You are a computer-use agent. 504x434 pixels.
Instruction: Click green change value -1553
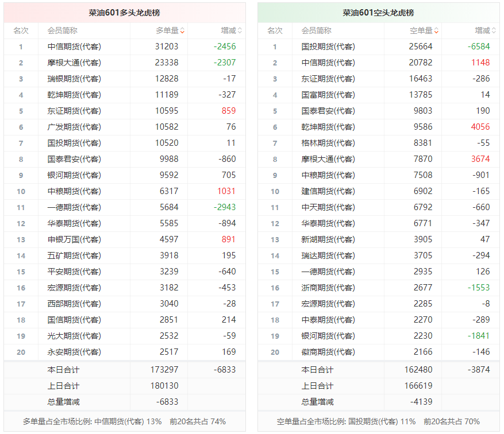click(x=479, y=288)
